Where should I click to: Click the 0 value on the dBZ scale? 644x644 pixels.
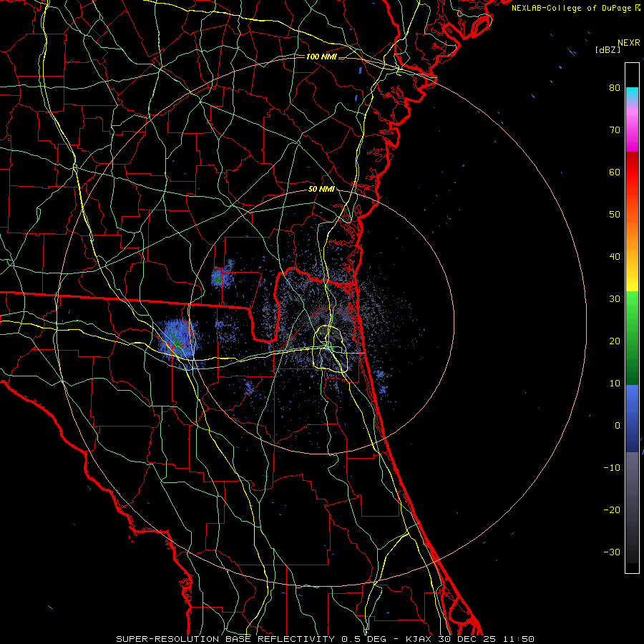618,426
